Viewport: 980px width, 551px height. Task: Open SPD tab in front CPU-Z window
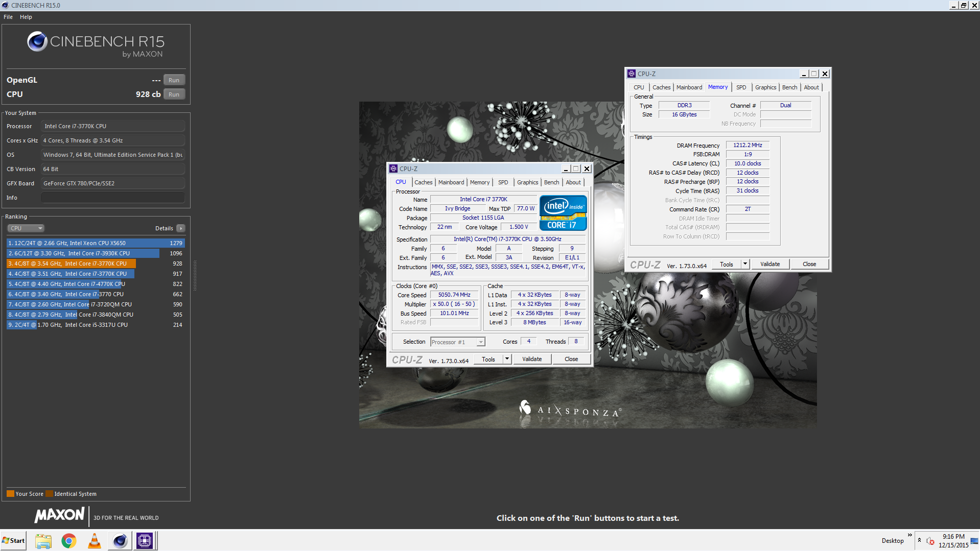tap(503, 182)
